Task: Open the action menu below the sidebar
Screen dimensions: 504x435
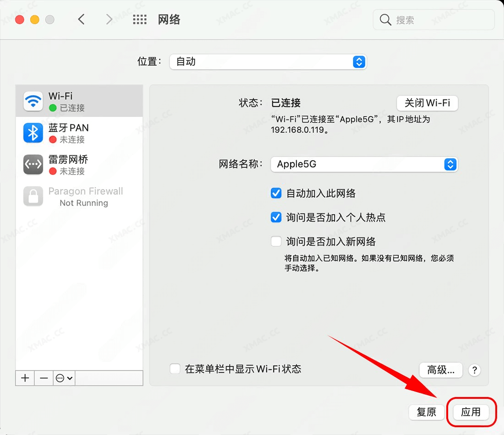Action: 64,378
